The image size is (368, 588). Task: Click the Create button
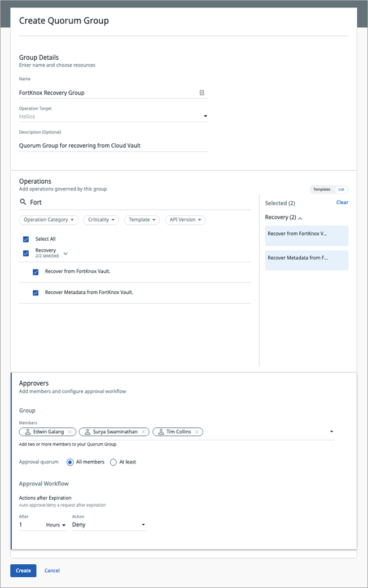click(x=23, y=571)
